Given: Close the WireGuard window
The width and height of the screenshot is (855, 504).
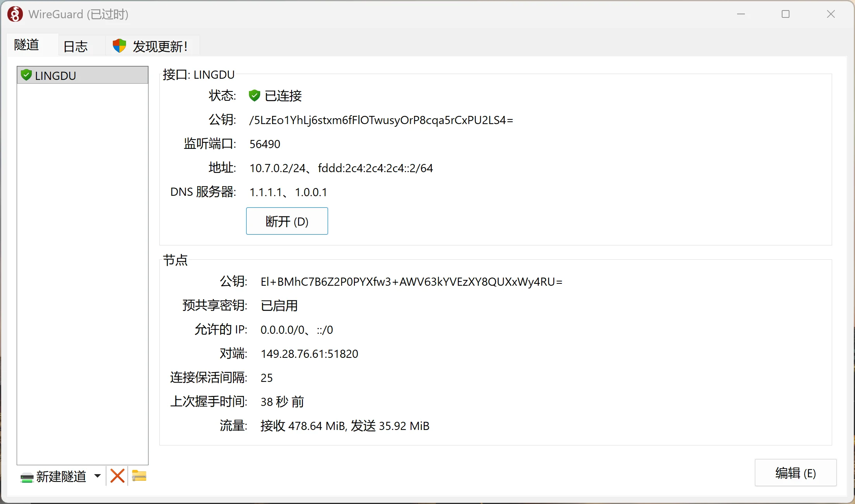Looking at the screenshot, I should coord(831,14).
